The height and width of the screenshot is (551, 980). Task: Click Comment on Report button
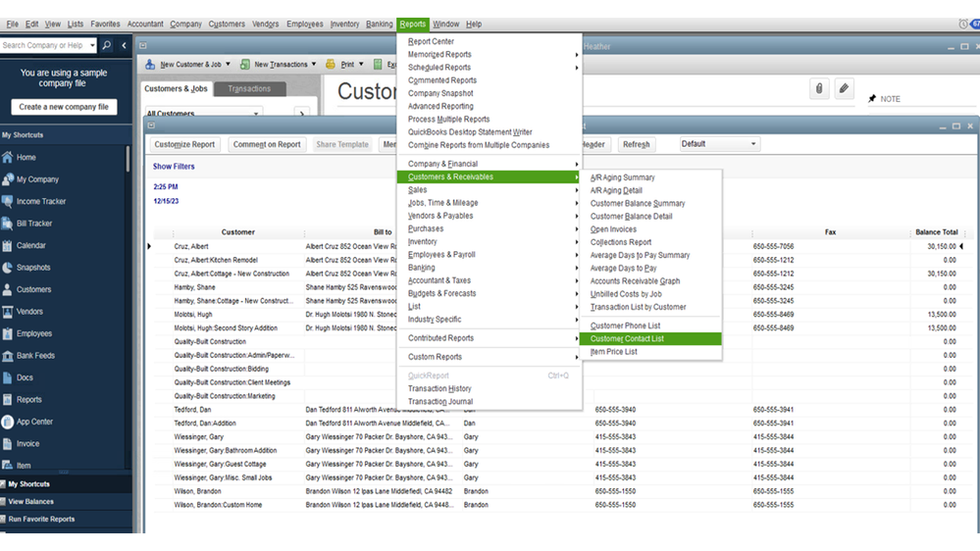coord(267,144)
